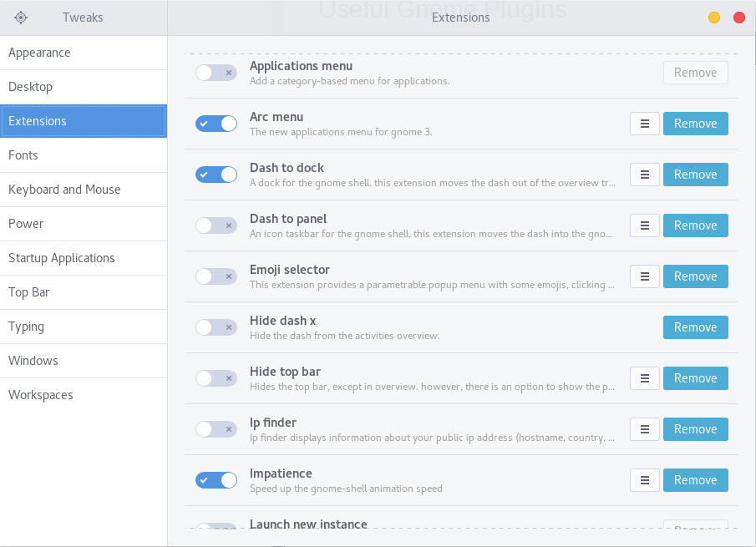Click the red close window button
This screenshot has height=547, width=756.
coord(739,18)
